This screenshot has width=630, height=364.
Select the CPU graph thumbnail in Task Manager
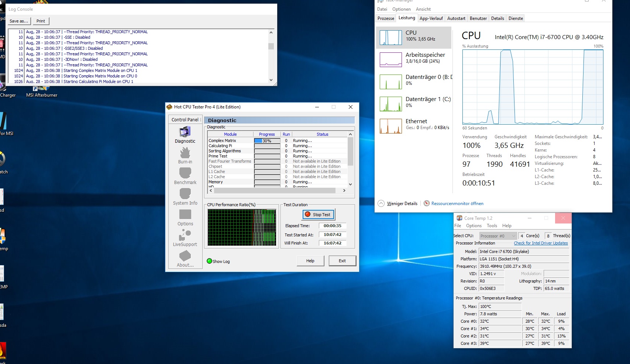[x=391, y=38]
